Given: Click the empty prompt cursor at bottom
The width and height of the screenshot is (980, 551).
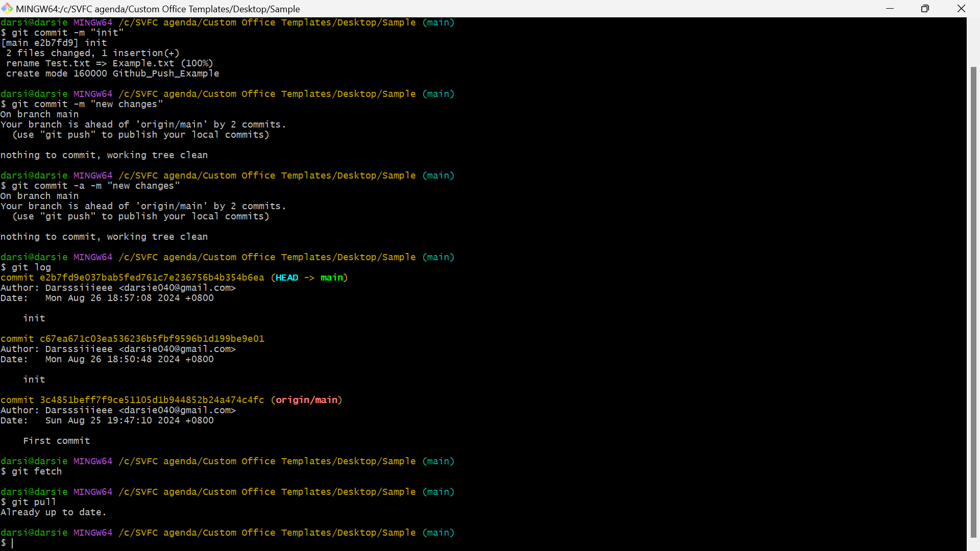Looking at the screenshot, I should coord(12,543).
